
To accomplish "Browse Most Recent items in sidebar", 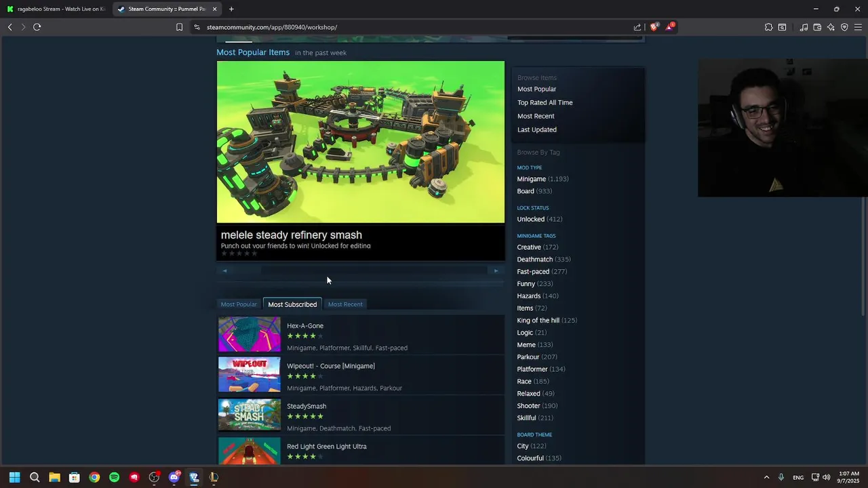I will pos(536,116).
